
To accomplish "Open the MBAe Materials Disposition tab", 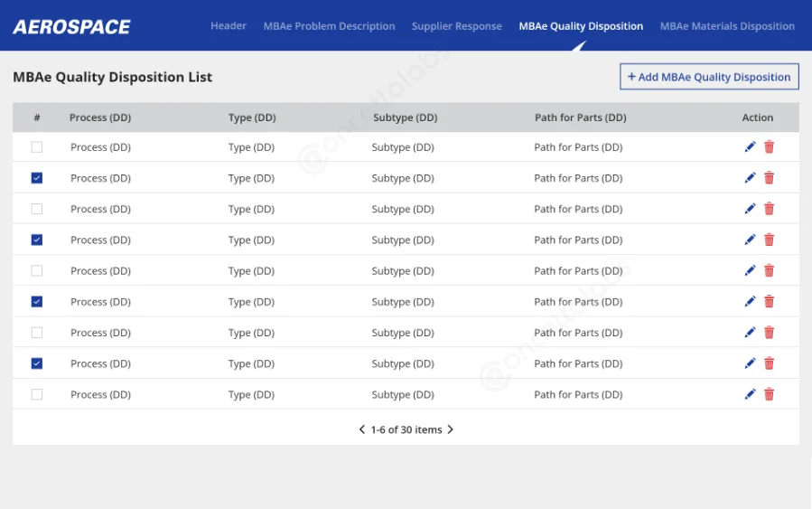I will tap(727, 26).
